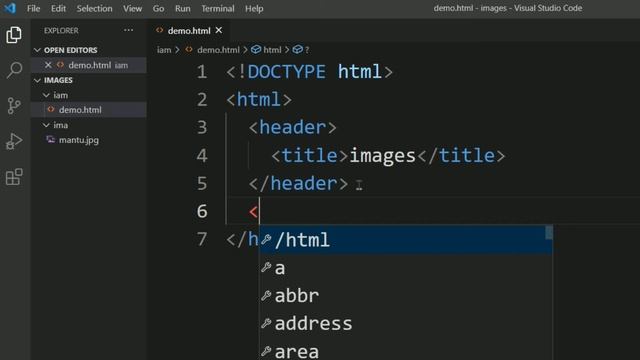Open the Run and Debug view icon

(x=14, y=142)
